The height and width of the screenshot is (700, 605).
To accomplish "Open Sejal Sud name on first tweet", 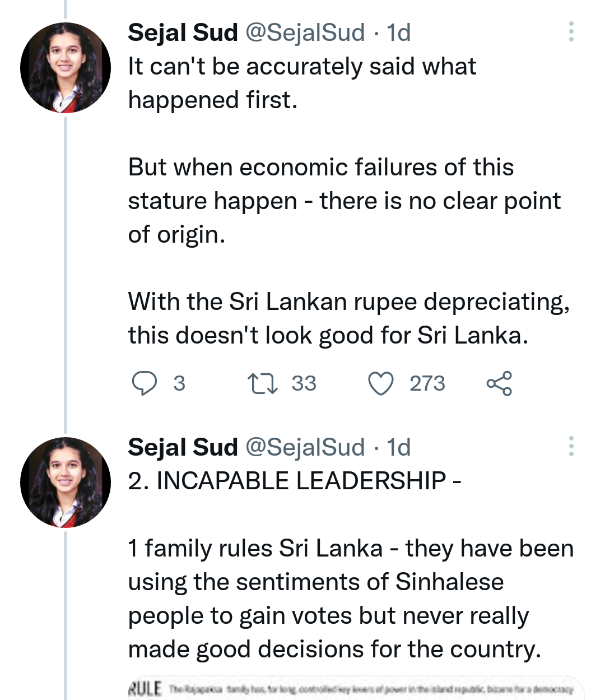I will pos(183,33).
